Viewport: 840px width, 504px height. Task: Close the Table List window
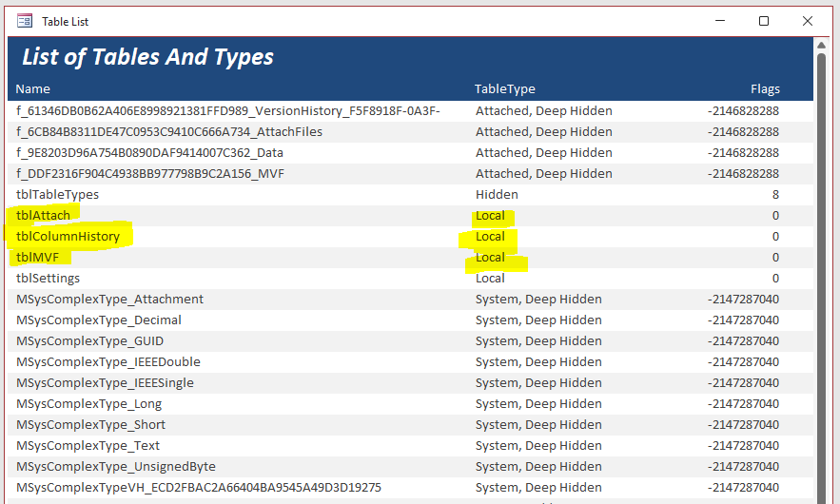pos(808,21)
